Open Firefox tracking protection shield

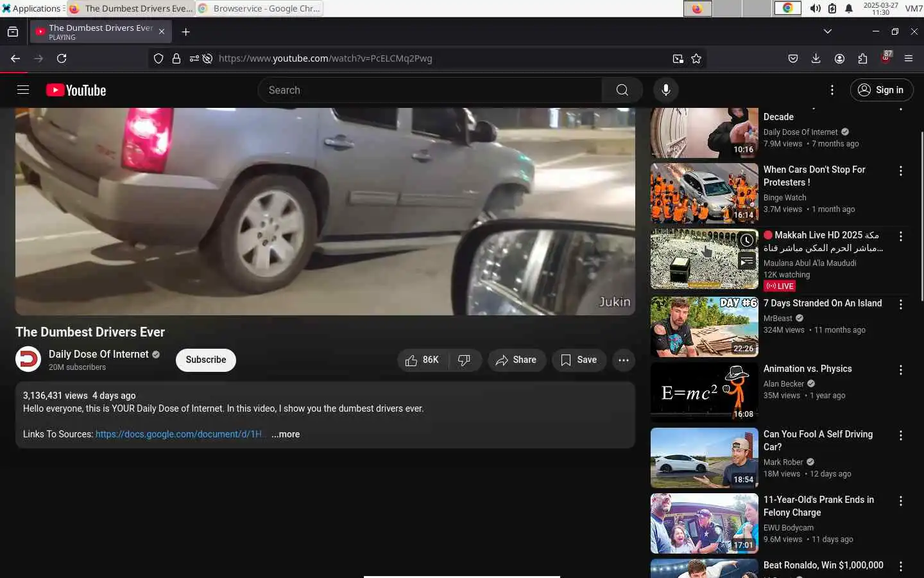pyautogui.click(x=158, y=58)
